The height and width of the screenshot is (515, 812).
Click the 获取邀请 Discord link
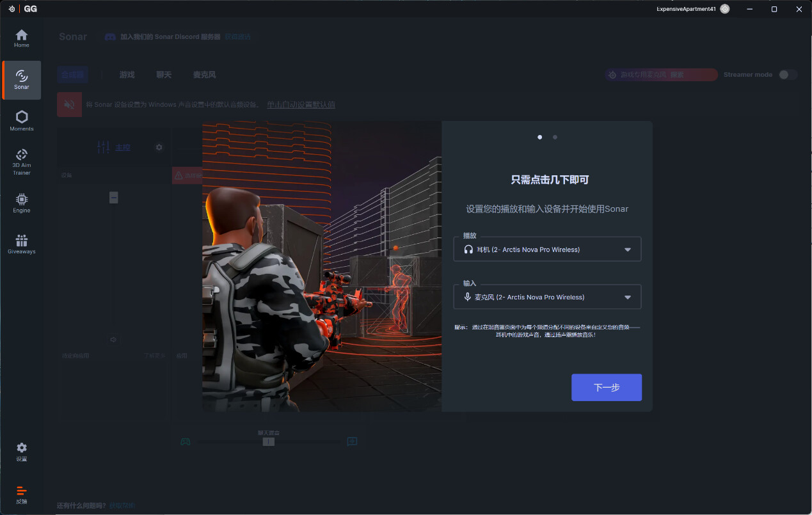[x=237, y=37]
